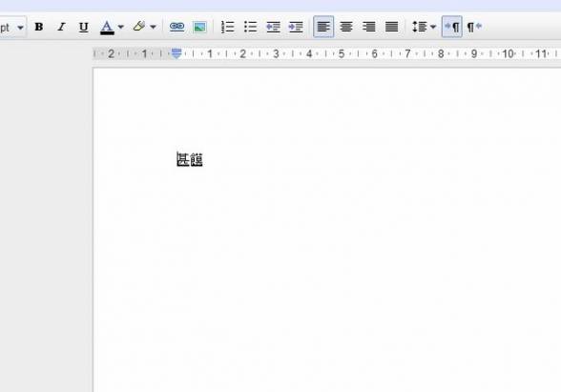
Task: Start a bulleted list
Action: (250, 27)
